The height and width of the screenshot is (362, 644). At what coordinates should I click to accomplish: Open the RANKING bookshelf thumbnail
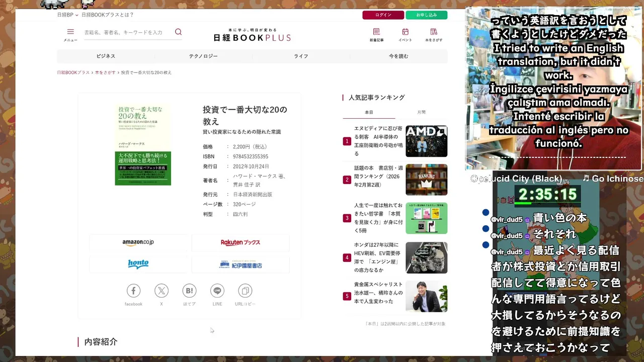pos(427,179)
